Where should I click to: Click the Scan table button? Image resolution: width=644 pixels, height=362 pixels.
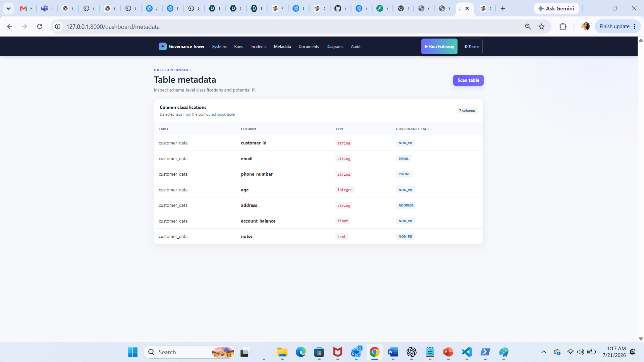click(x=468, y=80)
